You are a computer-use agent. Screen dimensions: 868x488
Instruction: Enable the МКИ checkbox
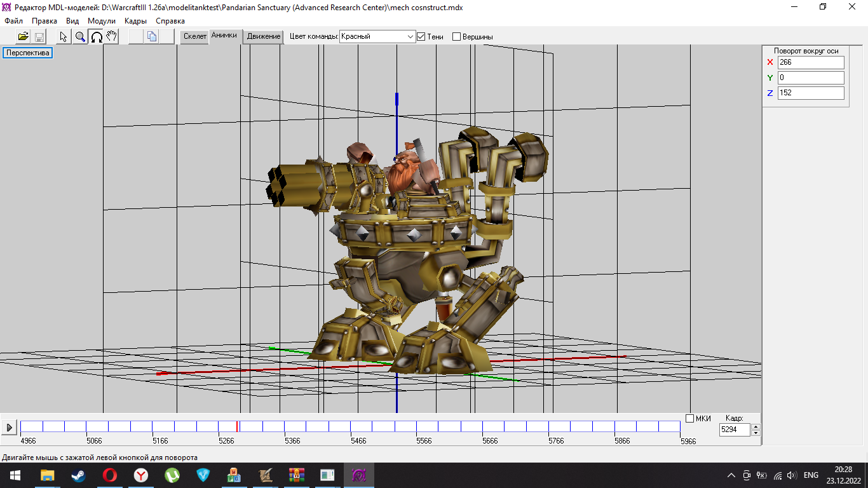pos(690,418)
